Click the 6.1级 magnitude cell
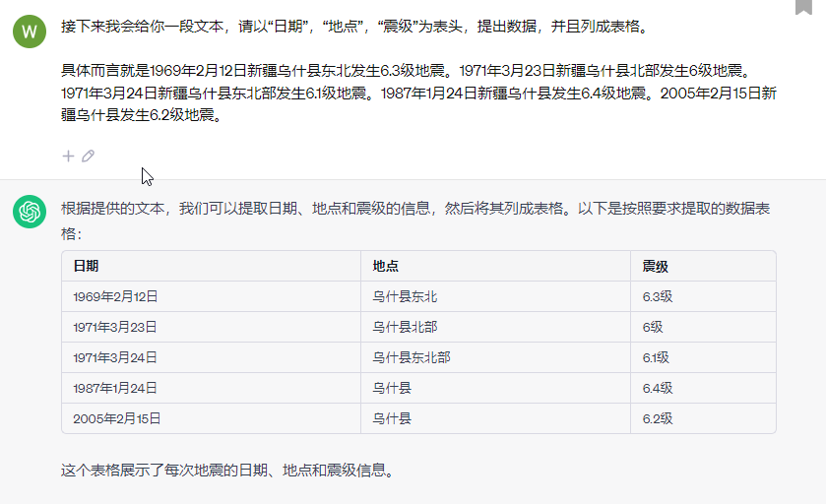 (x=656, y=358)
